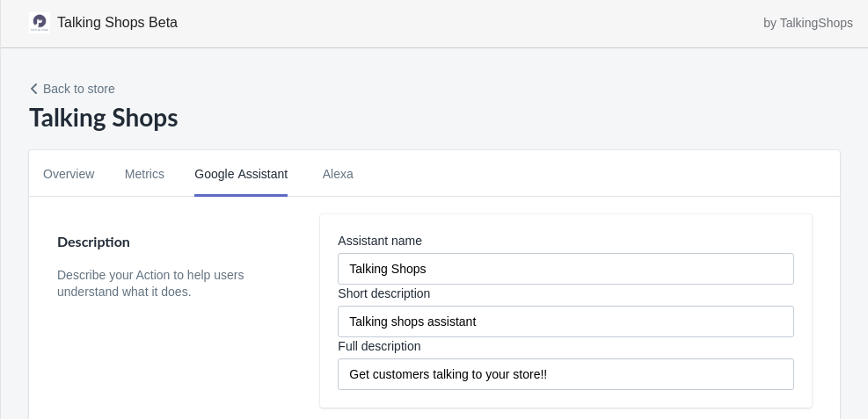
Task: Click the Talking Shops page heading
Action: pyautogui.click(x=104, y=118)
